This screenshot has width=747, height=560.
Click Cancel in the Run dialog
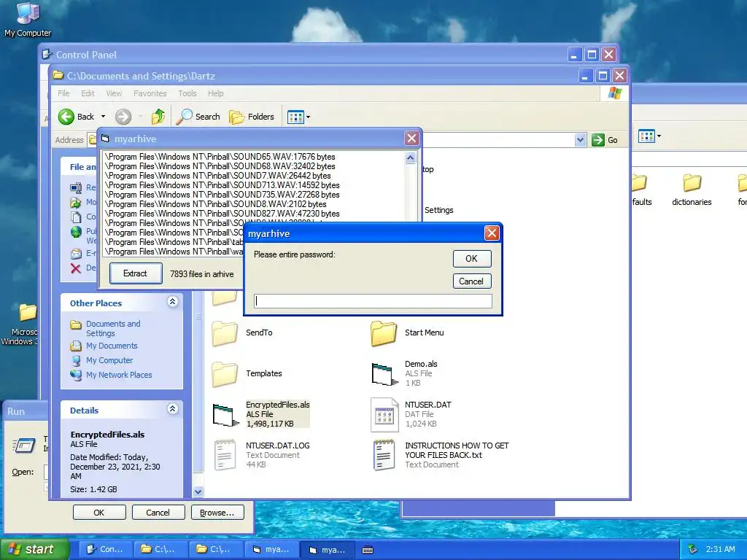click(158, 513)
